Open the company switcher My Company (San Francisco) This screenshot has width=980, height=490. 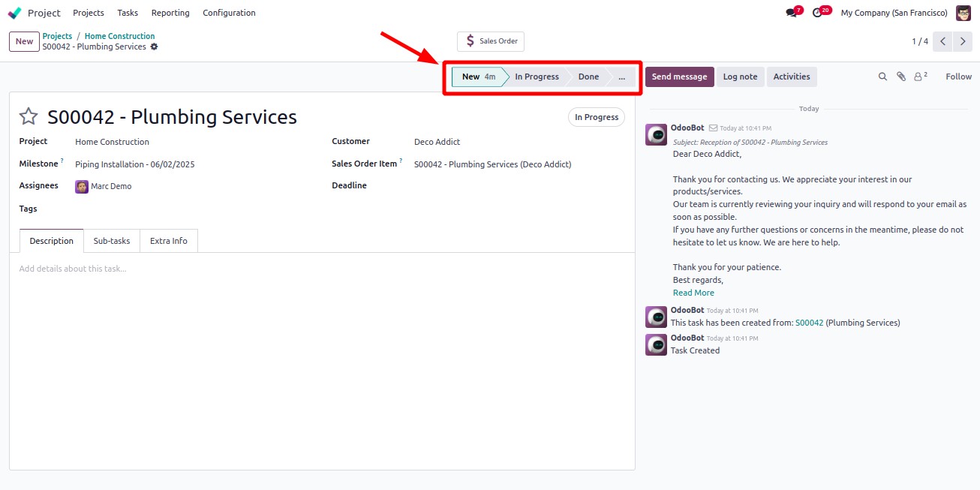[x=894, y=13]
